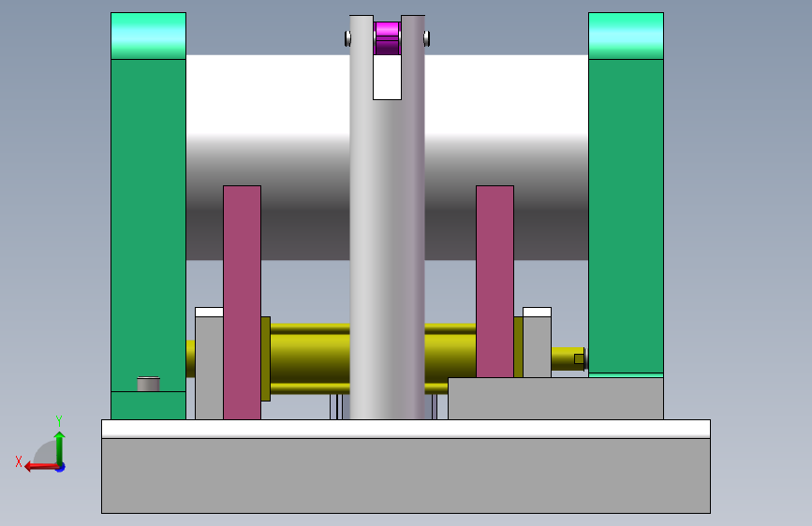Click the blue Z axis dot of the triad
812x526 pixels.
pos(61,467)
